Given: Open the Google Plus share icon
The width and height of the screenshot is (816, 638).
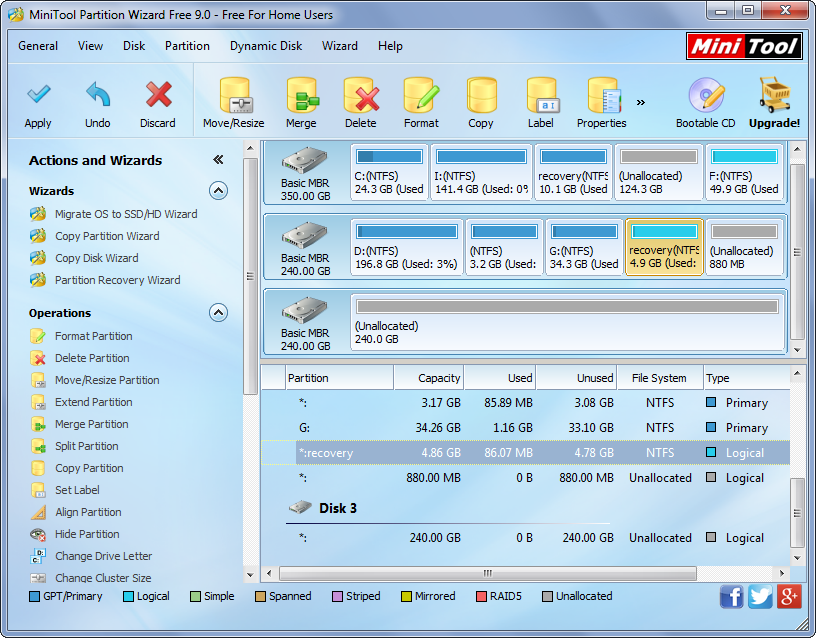Looking at the screenshot, I should [789, 596].
